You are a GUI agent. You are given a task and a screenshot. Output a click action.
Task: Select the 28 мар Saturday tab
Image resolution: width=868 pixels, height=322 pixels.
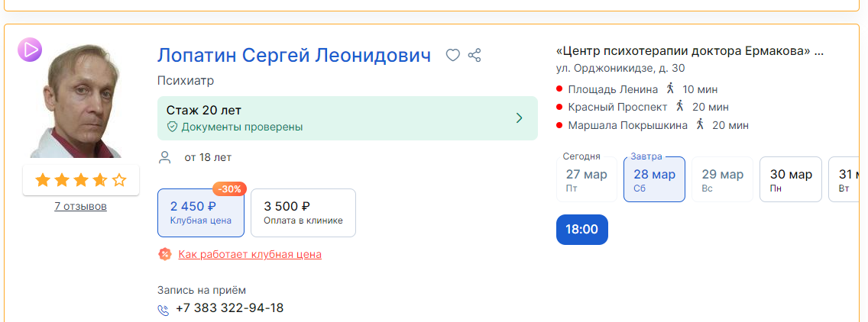pos(654,179)
